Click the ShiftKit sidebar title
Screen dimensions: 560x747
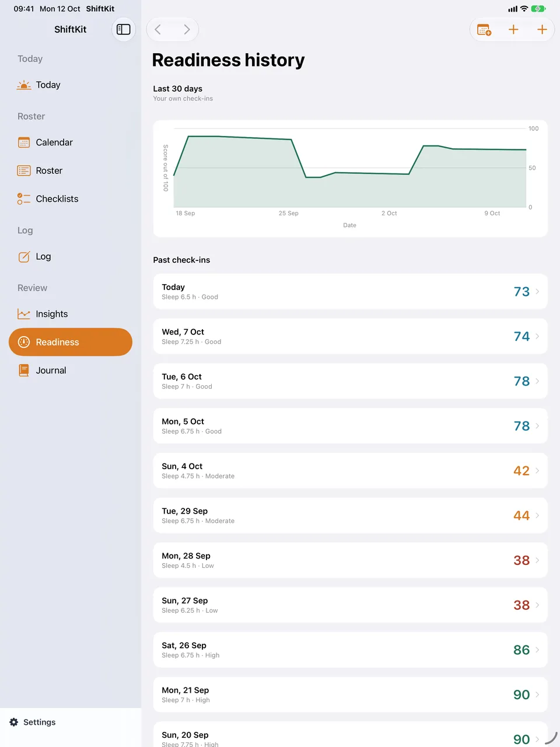(71, 29)
